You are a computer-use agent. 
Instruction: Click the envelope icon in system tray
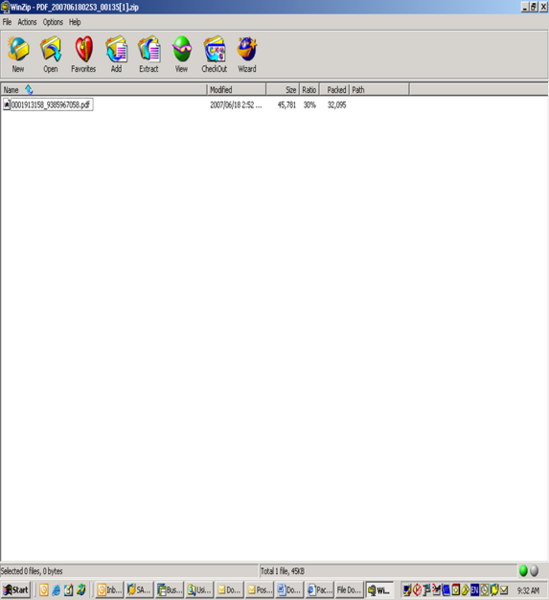(504, 590)
